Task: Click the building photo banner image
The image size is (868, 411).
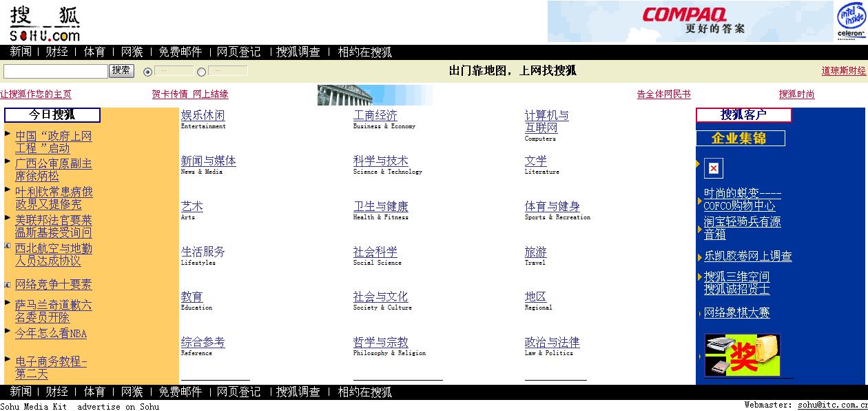Action: (x=375, y=95)
